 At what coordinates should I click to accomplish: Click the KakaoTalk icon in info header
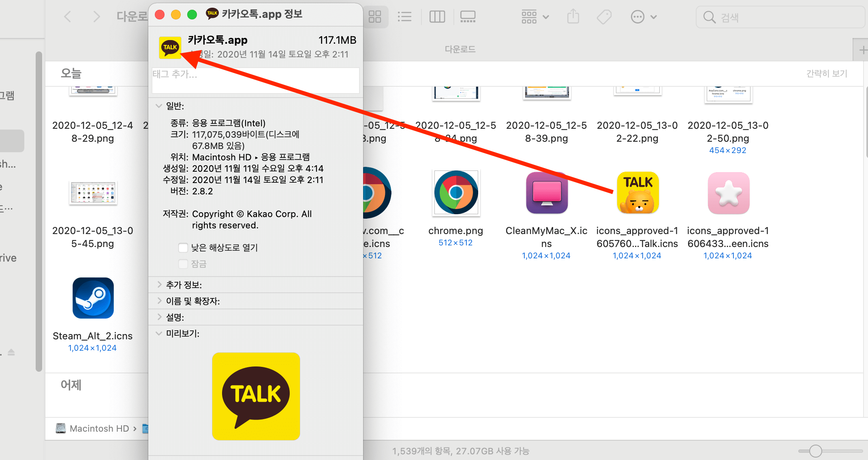tap(170, 47)
